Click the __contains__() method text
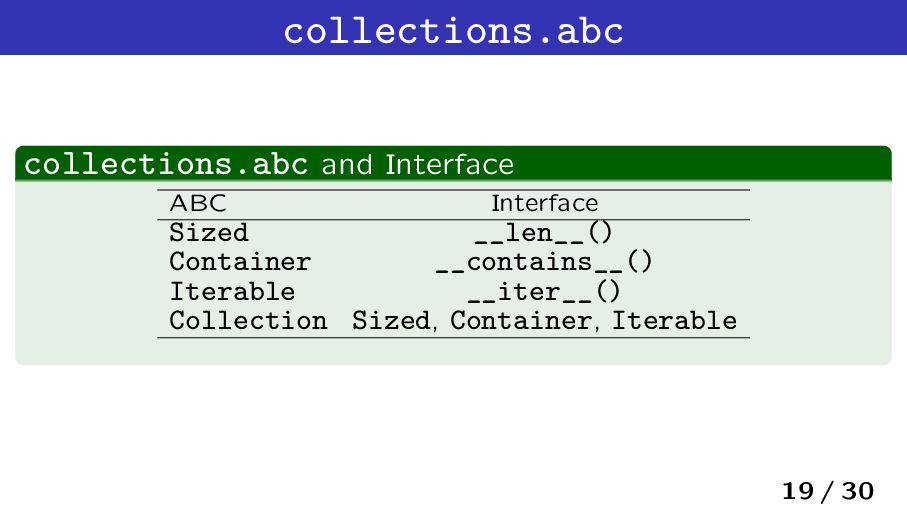This screenshot has height=510, width=907. tap(544, 262)
